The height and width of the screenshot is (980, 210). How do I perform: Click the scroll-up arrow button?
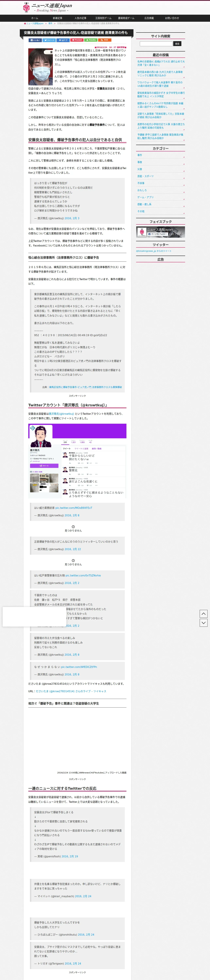click(x=203, y=614)
